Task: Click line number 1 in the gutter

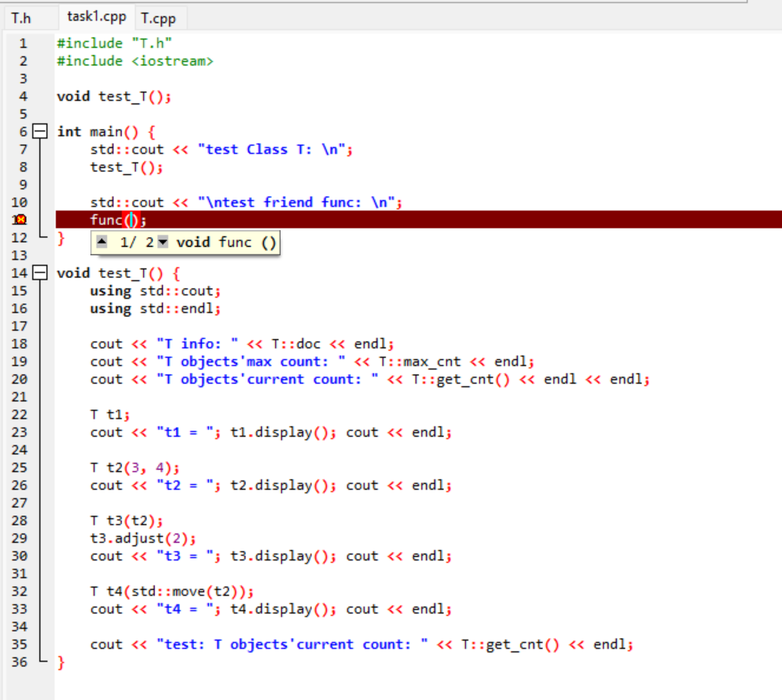Action: pyautogui.click(x=23, y=43)
